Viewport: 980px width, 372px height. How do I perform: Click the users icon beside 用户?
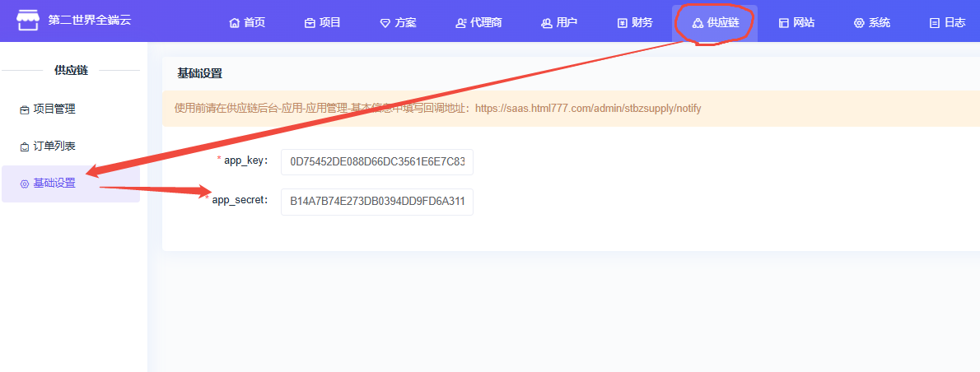546,23
